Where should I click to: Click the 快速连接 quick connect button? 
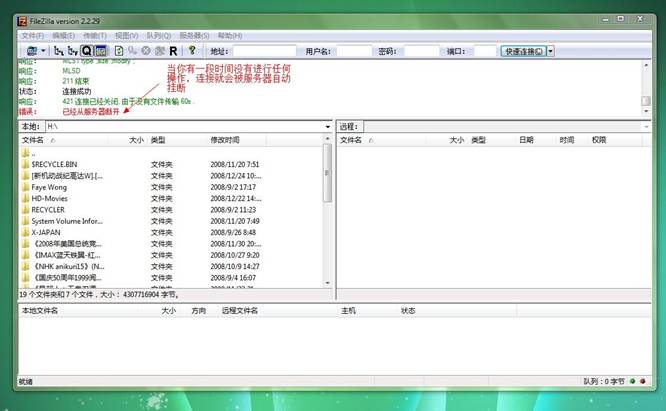click(x=523, y=51)
